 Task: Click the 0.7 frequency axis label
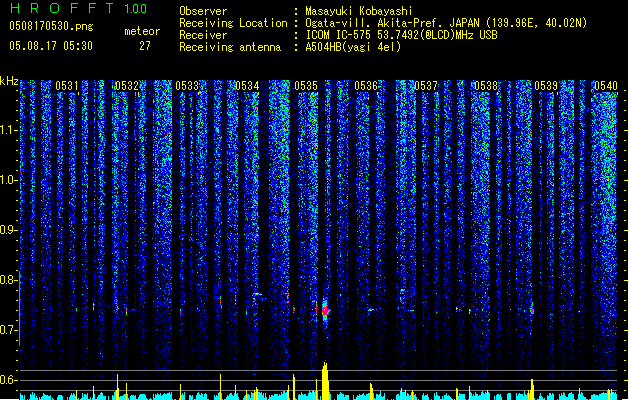(9, 330)
